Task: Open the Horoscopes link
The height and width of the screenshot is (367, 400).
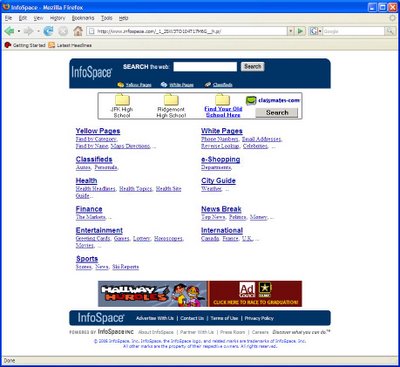Action: (x=168, y=238)
